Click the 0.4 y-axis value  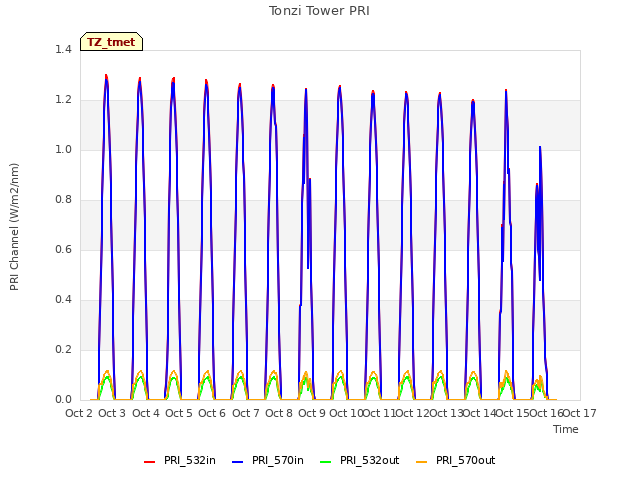pyautogui.click(x=63, y=300)
